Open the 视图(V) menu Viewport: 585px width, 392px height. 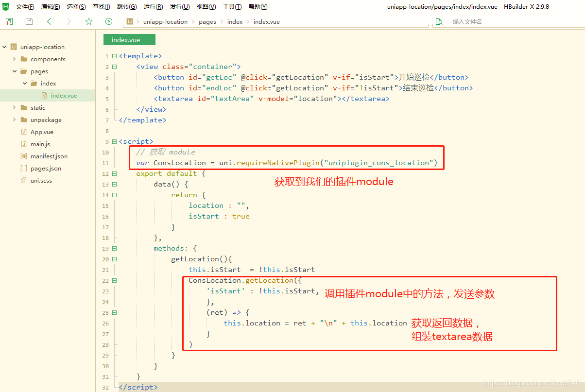(206, 7)
